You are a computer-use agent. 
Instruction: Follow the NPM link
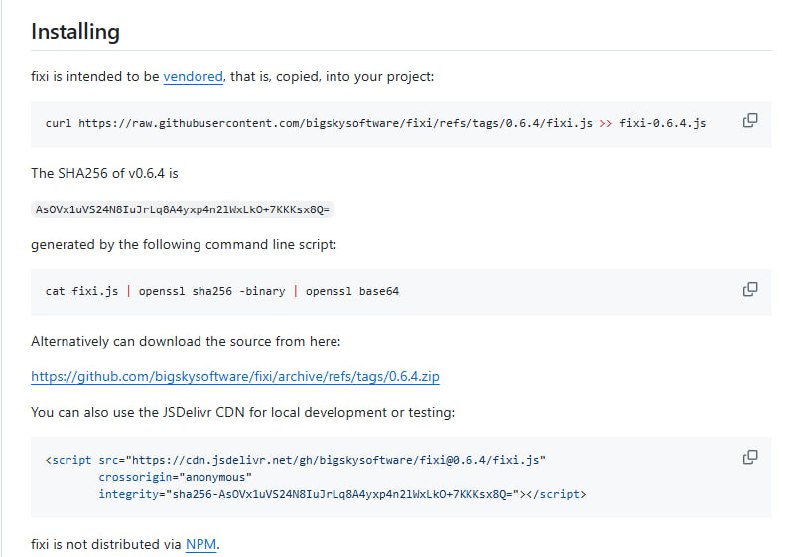point(200,545)
